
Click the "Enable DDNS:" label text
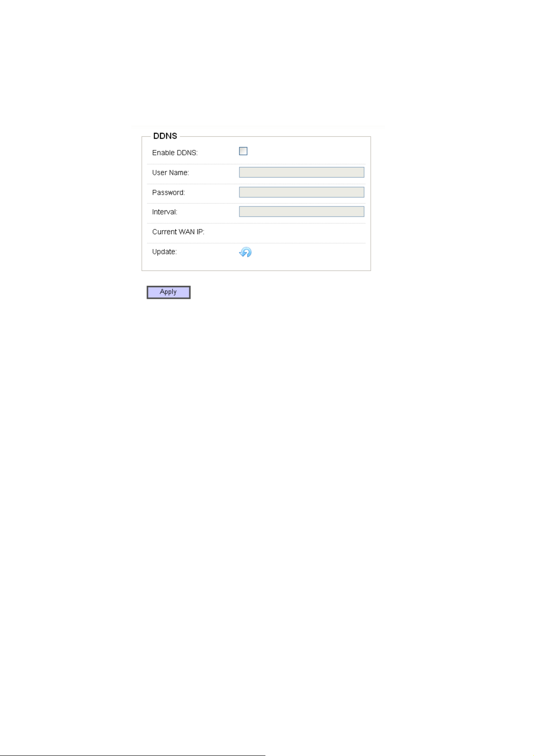(x=175, y=153)
